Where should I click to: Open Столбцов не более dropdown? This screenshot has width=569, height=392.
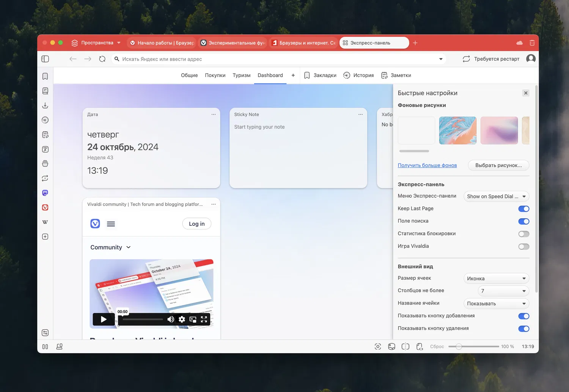pyautogui.click(x=503, y=291)
